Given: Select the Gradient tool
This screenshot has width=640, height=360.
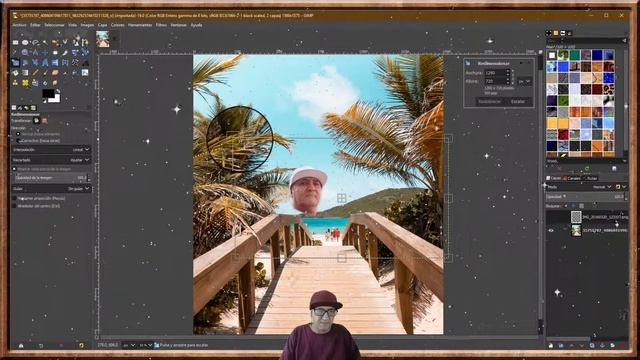Looking at the screenshot, I should click(x=25, y=73).
